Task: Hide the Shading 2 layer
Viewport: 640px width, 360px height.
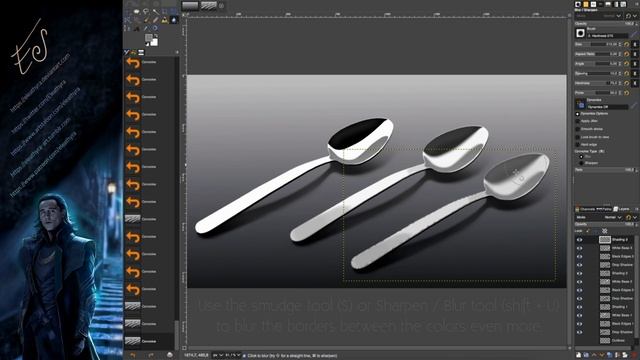Action: pos(580,273)
